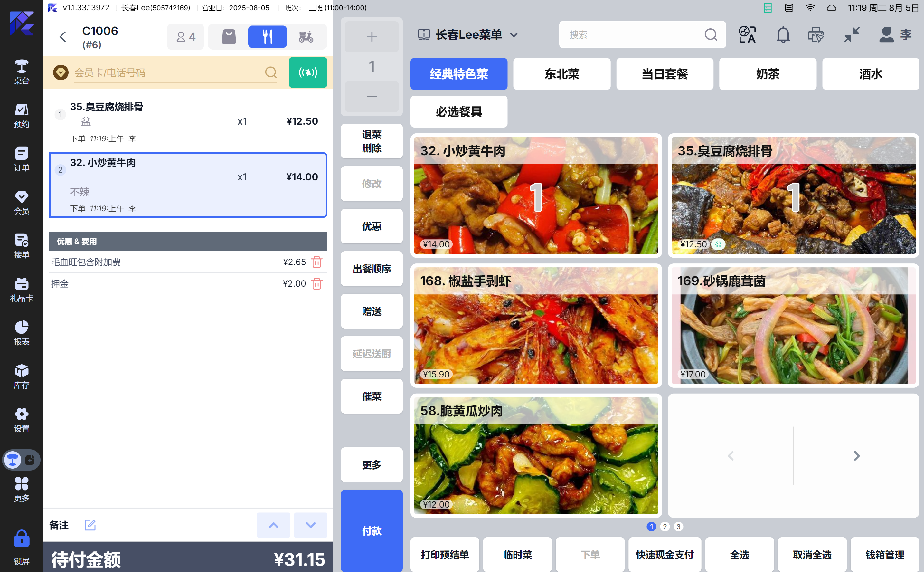The image size is (924, 572).
Task: Select the 必选餐具 category tab
Action: pos(458,112)
